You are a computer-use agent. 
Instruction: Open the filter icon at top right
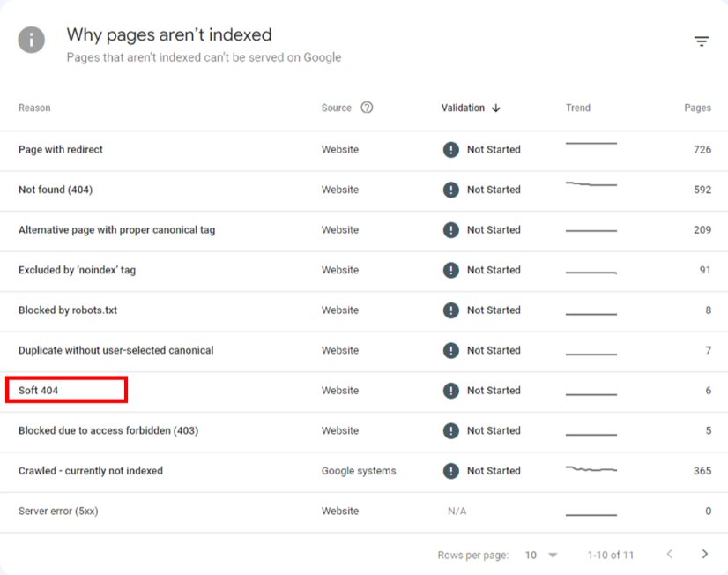coord(701,41)
